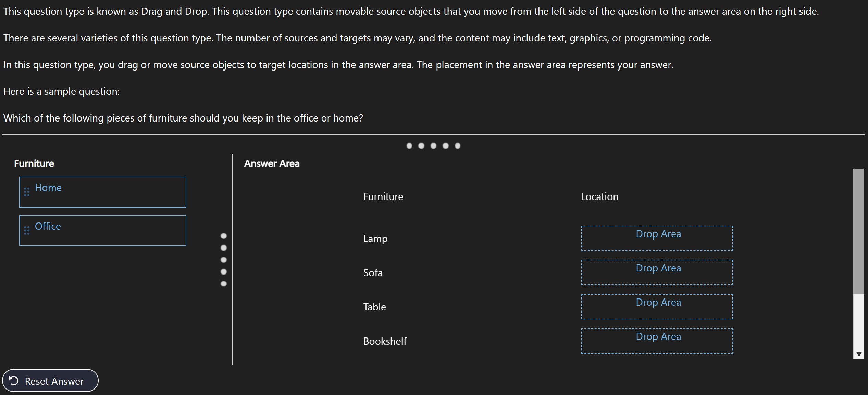Click the Furniture column header label
This screenshot has height=395, width=868.
pos(383,196)
